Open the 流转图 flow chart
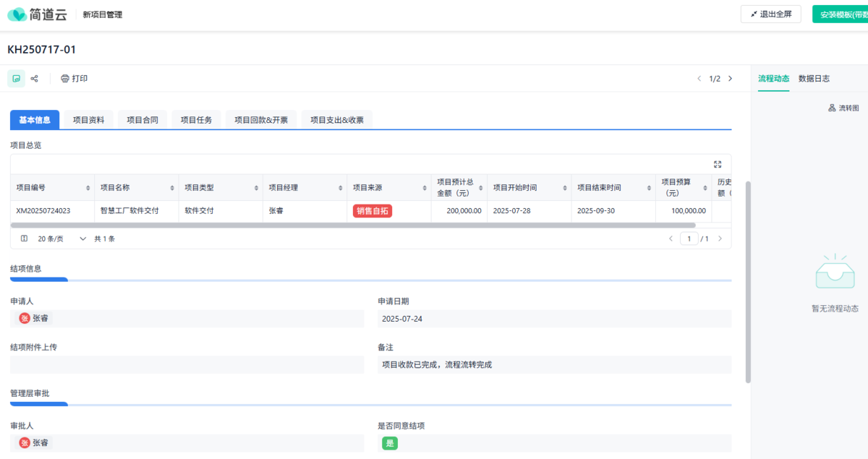 click(843, 108)
